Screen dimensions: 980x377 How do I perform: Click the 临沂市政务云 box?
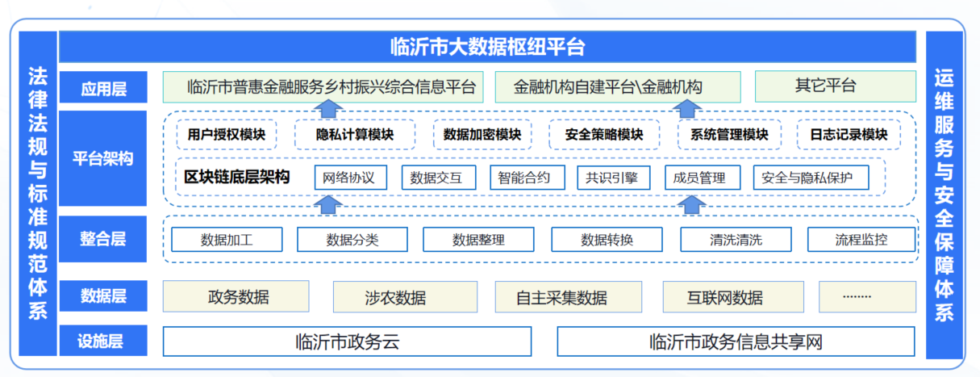pos(348,341)
